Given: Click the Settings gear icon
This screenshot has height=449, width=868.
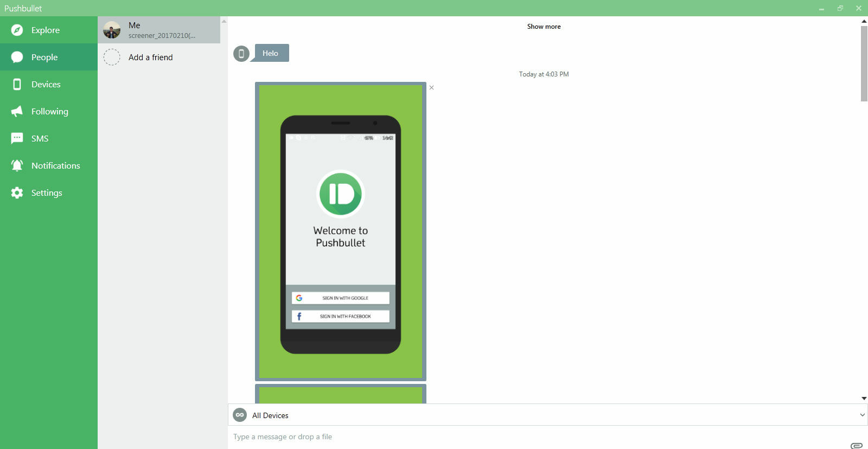Looking at the screenshot, I should coord(17,193).
